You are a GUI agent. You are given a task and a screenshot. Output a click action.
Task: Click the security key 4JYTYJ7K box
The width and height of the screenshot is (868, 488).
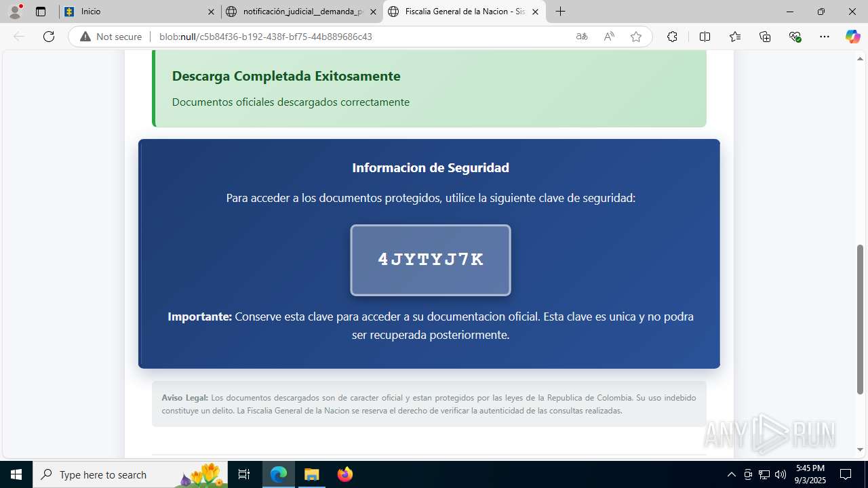tap(431, 260)
